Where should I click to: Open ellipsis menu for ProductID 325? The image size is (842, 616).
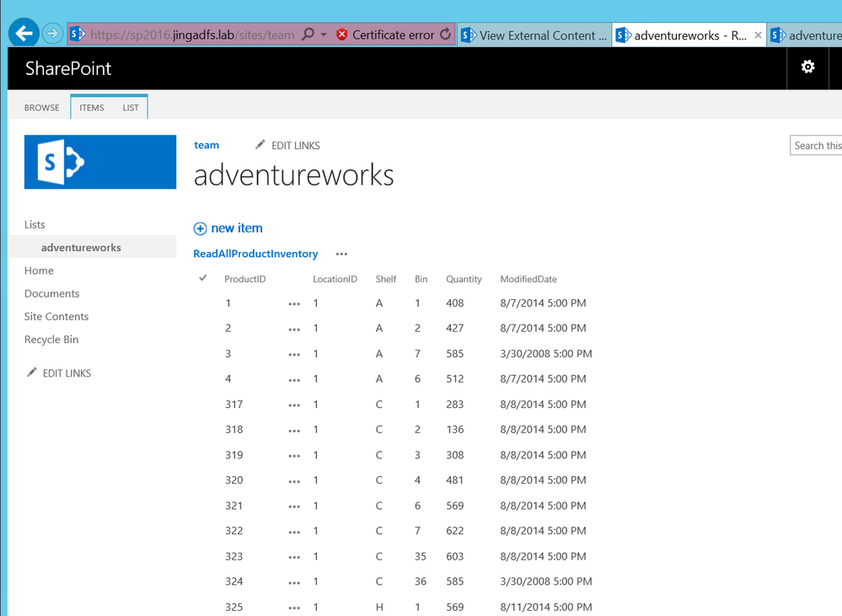[294, 608]
